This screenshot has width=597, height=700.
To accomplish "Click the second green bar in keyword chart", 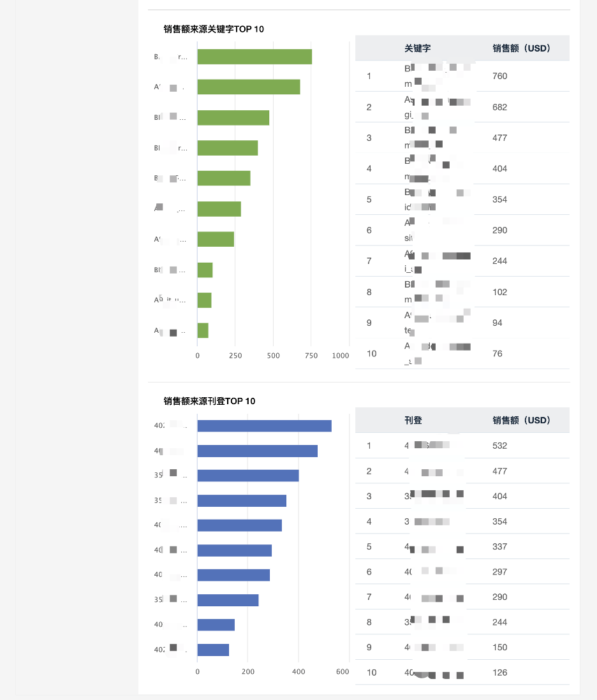I will point(249,87).
